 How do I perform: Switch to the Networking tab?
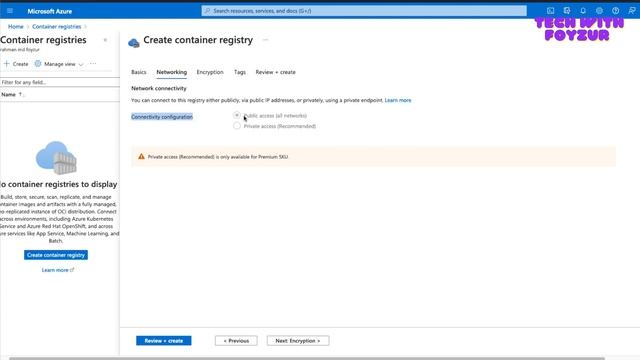pyautogui.click(x=171, y=72)
